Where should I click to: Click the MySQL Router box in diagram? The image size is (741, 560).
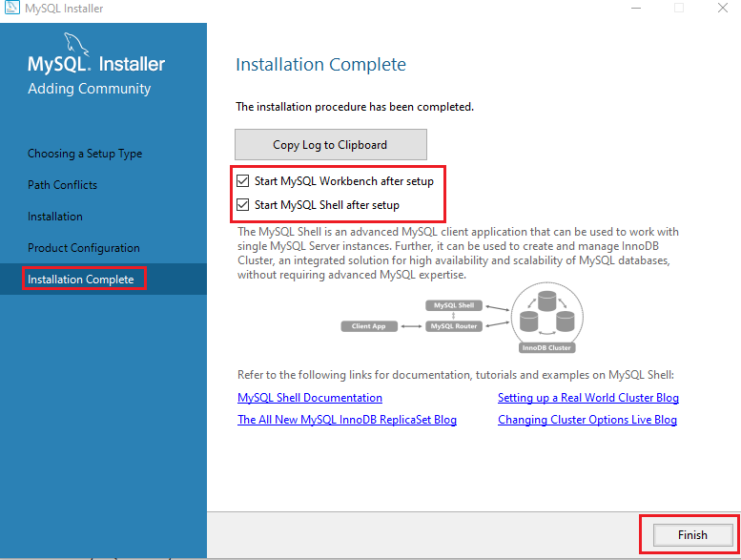[454, 326]
